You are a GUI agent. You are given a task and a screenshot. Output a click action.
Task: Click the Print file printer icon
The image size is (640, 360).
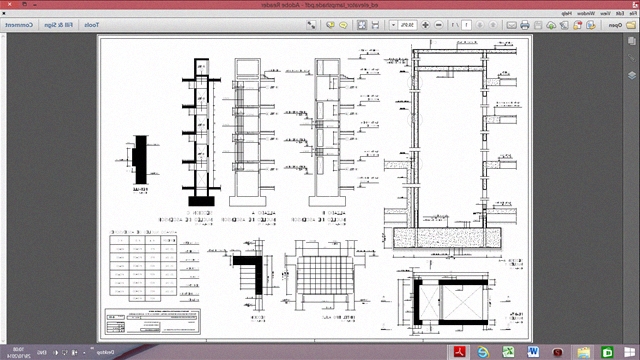tap(525, 25)
